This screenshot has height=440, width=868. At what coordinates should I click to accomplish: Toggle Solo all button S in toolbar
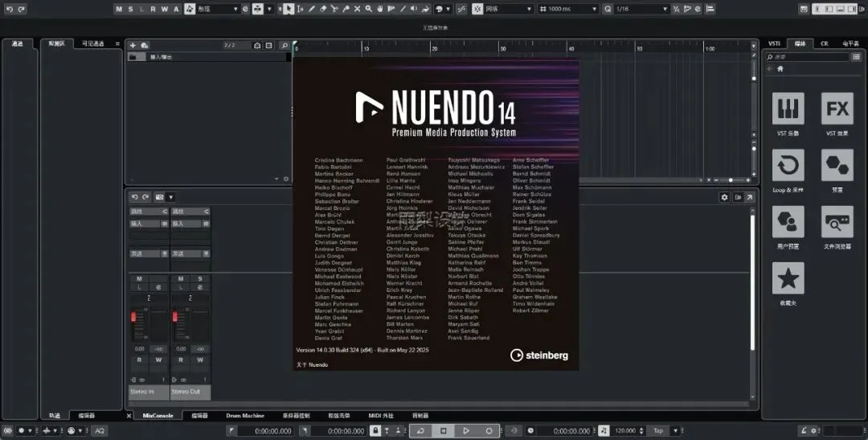click(x=130, y=9)
